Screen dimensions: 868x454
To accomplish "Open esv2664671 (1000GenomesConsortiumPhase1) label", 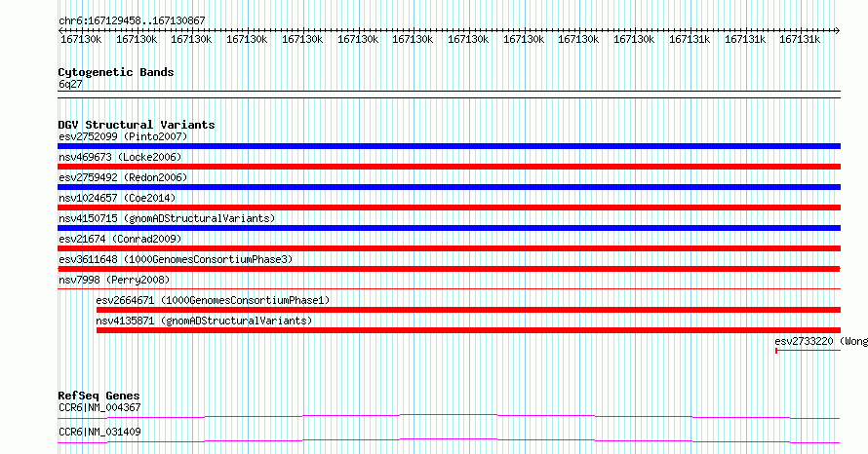I will [x=213, y=300].
